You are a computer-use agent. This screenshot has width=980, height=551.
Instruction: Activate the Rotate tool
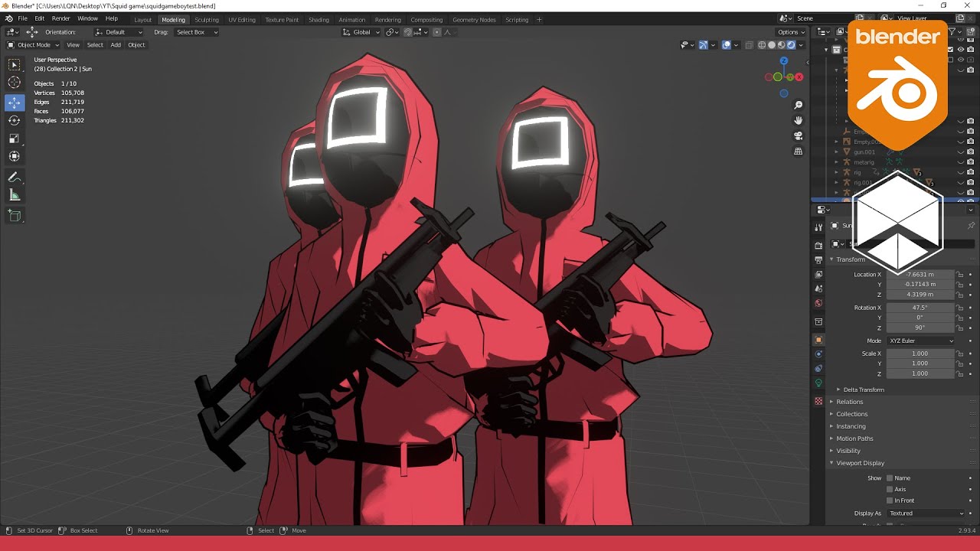(14, 120)
